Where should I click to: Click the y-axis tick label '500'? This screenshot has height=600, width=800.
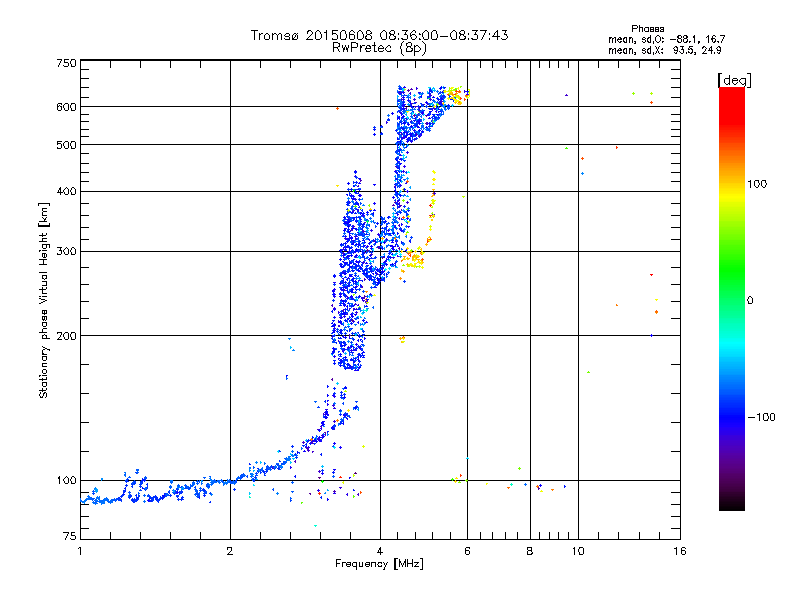pyautogui.click(x=66, y=145)
